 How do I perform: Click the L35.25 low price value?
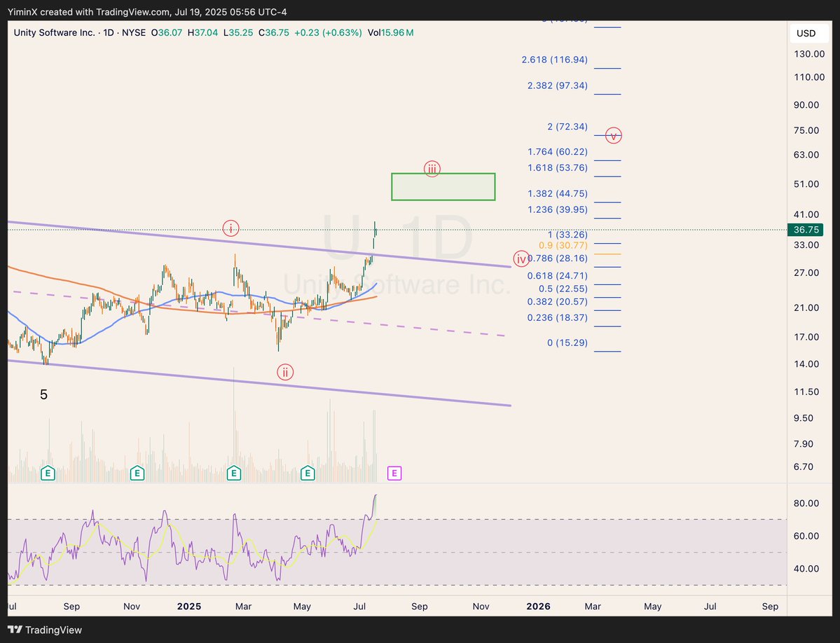pos(238,33)
